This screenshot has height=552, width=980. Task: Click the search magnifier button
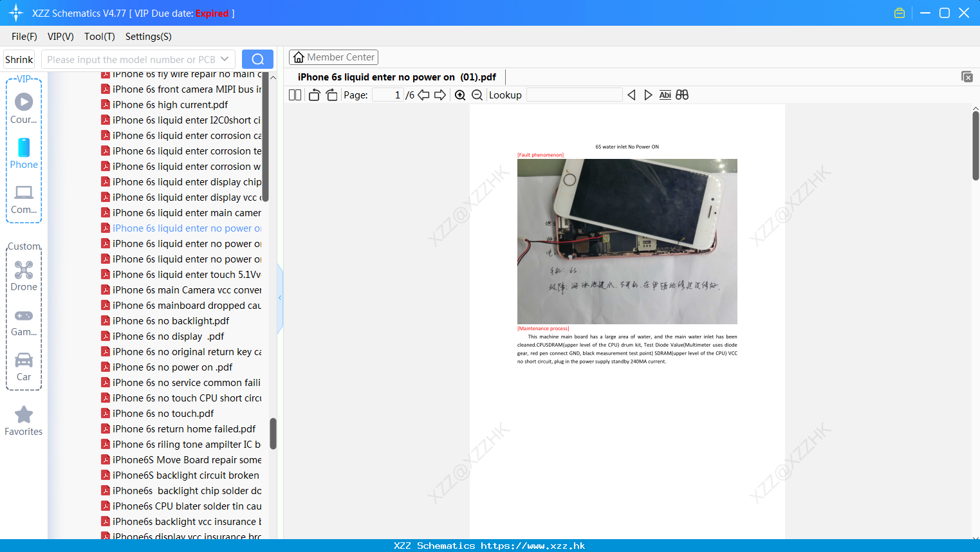coord(257,59)
